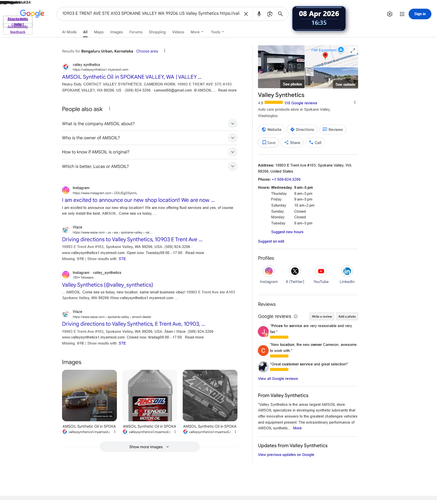This screenshot has height=500, width=440.
Task: Open the See photos storefront thumbnail
Action: pos(281,67)
